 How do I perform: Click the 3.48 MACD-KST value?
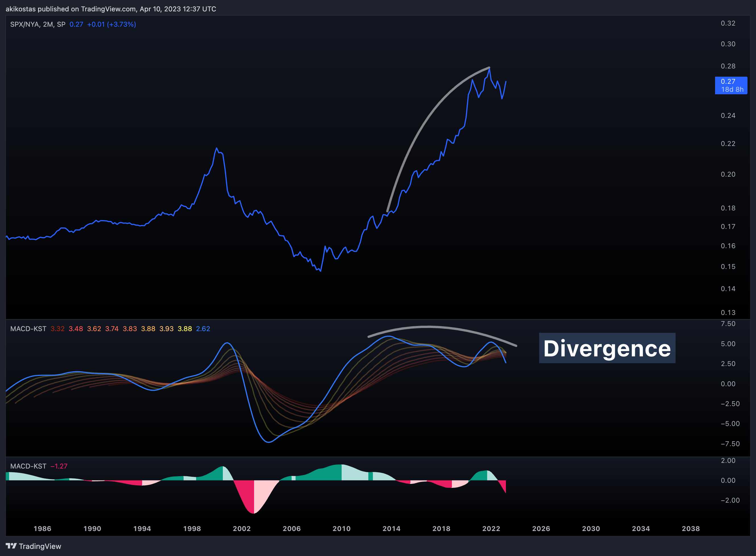point(76,329)
